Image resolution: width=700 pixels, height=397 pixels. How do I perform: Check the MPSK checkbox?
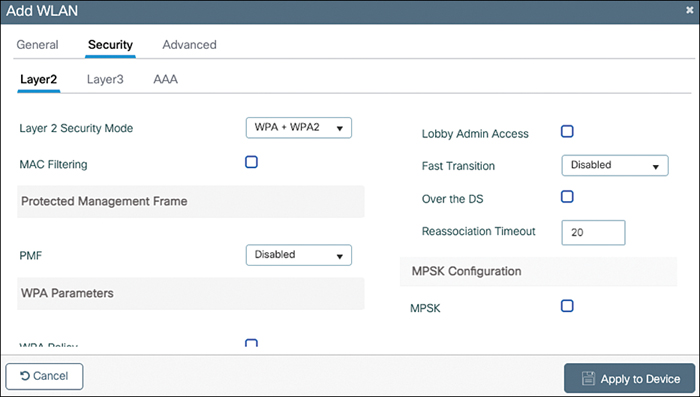point(567,306)
